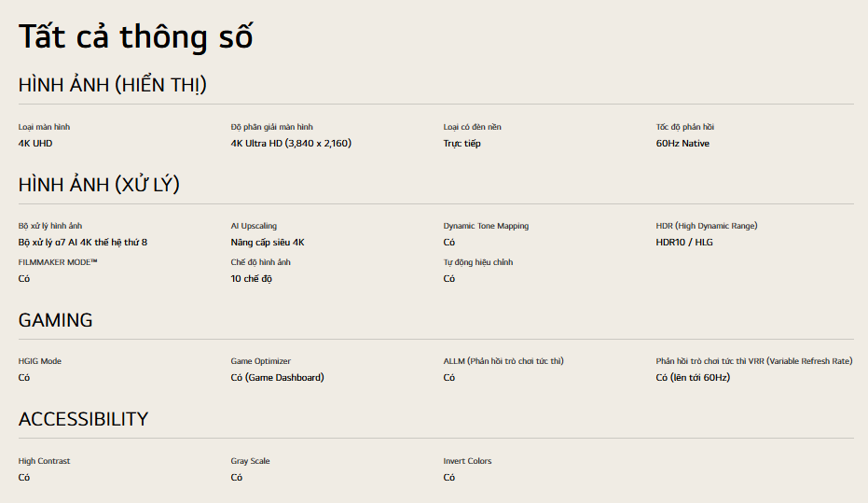
Task: Select the 'Bộ xử lý α7 AI 4K thế hệ thứ 8' text
Action: [x=83, y=243]
